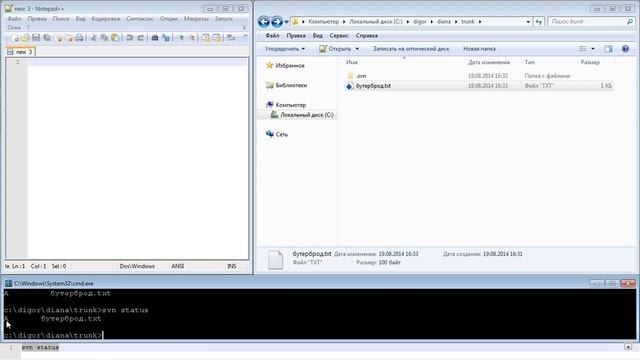Open the Синтаксис menu in Notepad++
The width and height of the screenshot is (640, 360).
[x=140, y=19]
